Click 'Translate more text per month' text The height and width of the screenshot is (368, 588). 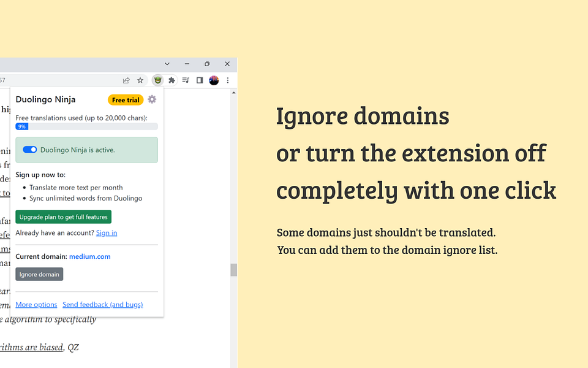point(76,188)
